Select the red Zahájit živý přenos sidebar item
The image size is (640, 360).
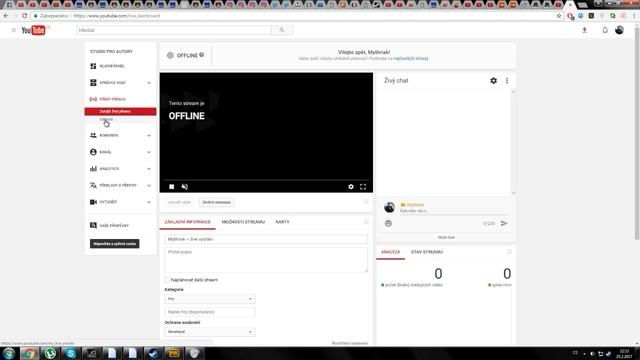pos(120,111)
